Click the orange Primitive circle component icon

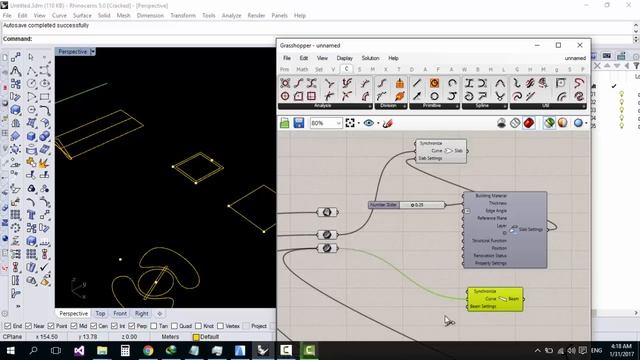pos(434,83)
